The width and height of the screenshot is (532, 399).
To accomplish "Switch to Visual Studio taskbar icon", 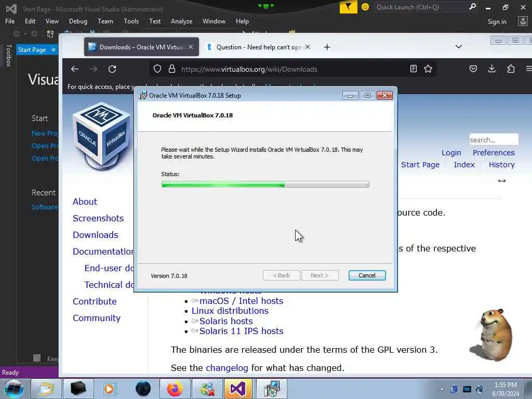I will (x=238, y=389).
